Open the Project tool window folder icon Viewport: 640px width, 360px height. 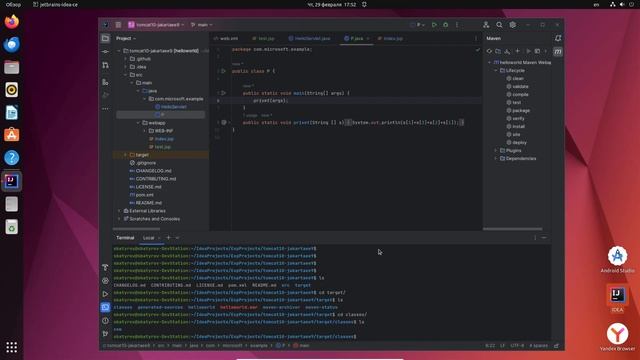point(105,38)
